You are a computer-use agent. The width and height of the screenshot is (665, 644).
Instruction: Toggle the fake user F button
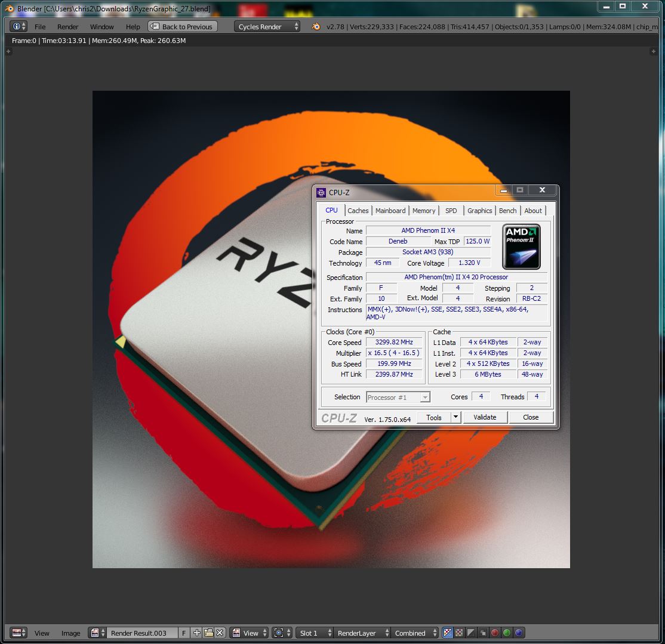[x=184, y=633]
